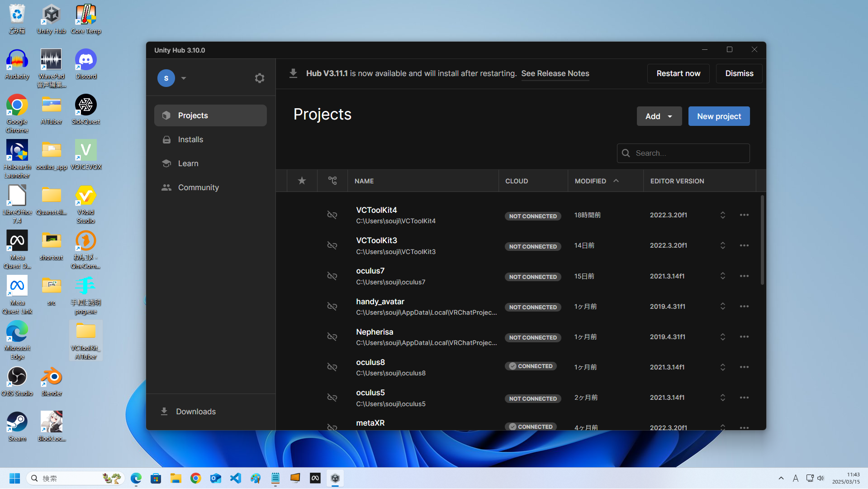This screenshot has width=868, height=489.
Task: Open the handy_avatar project
Action: (380, 302)
